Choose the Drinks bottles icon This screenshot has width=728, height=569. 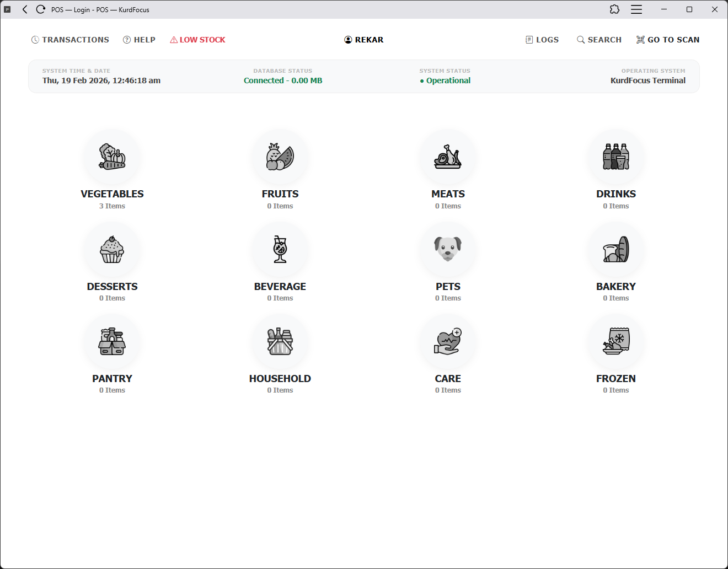pyautogui.click(x=616, y=157)
